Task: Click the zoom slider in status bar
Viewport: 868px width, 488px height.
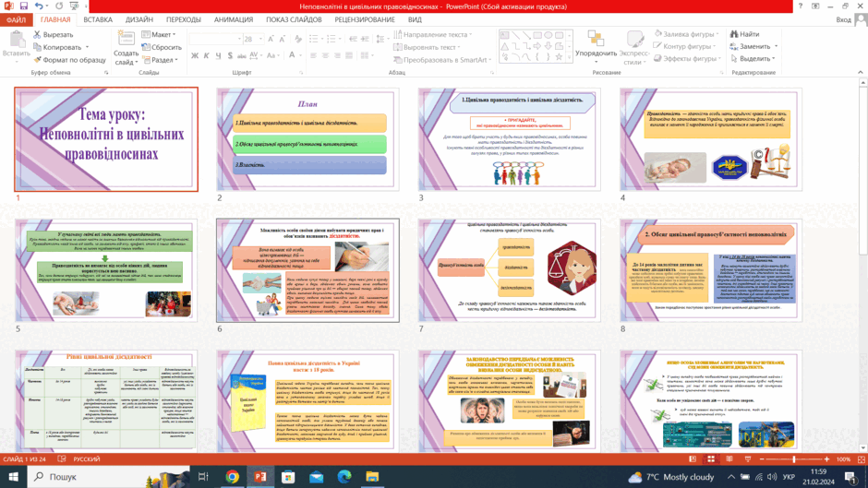Action: pos(794,459)
